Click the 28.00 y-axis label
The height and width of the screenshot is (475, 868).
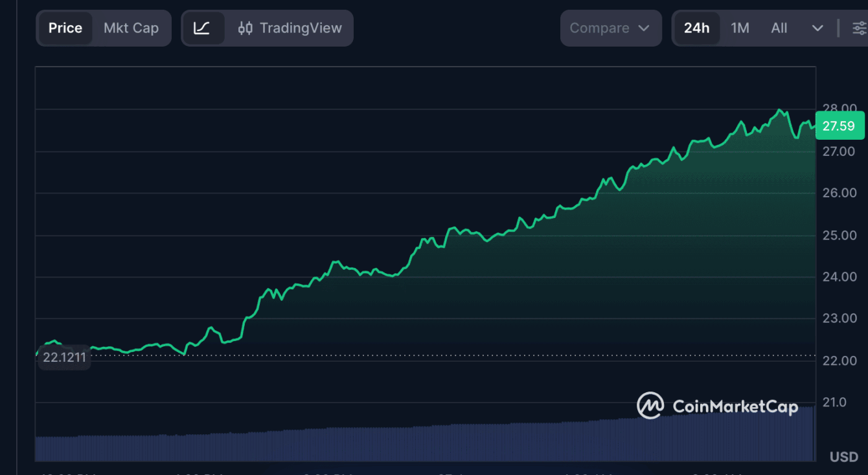tap(839, 107)
